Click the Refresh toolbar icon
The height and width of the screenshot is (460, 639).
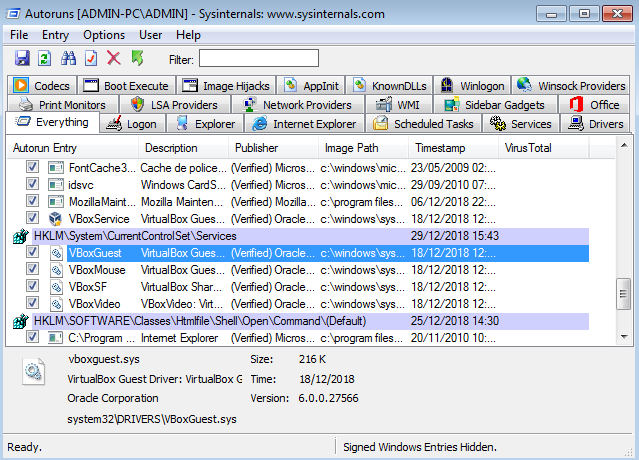click(44, 58)
